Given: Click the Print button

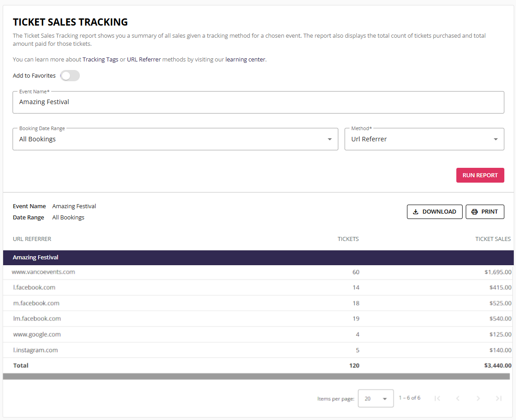Looking at the screenshot, I should click(485, 212).
